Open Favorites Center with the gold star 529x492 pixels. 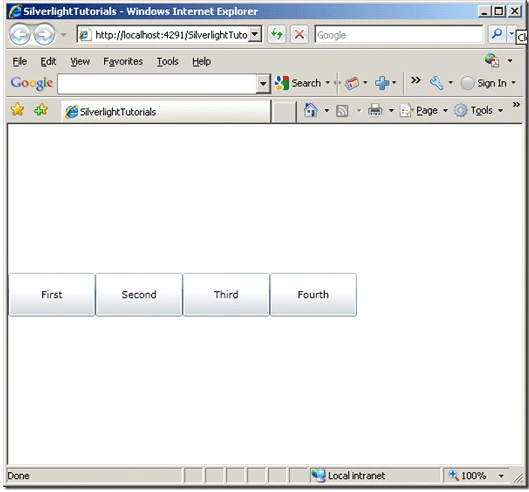(18, 110)
